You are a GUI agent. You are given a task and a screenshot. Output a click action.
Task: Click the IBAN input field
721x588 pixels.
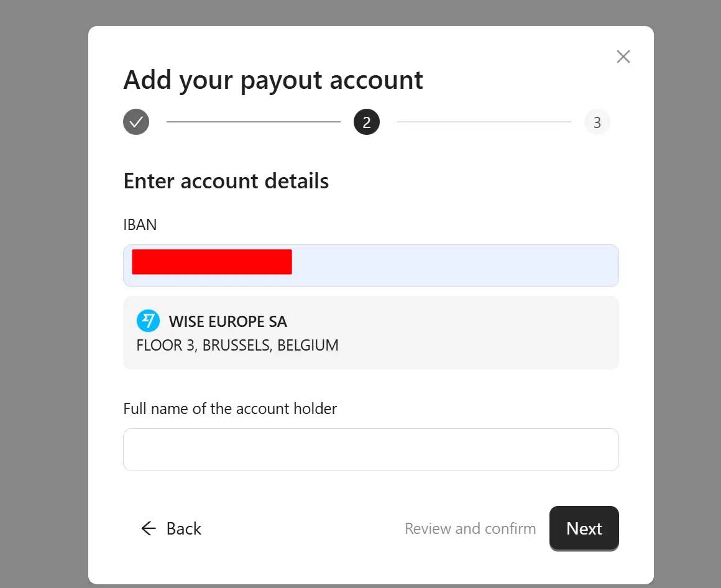[x=454, y=265]
